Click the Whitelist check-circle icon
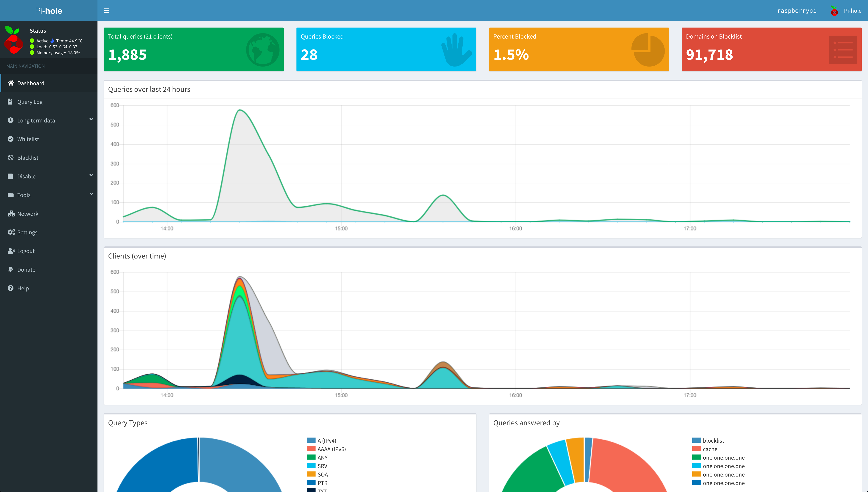This screenshot has width=868, height=492. (x=10, y=139)
